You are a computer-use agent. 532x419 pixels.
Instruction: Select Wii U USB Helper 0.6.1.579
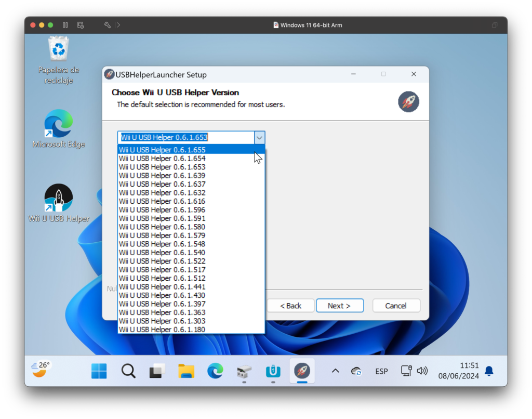(191, 235)
